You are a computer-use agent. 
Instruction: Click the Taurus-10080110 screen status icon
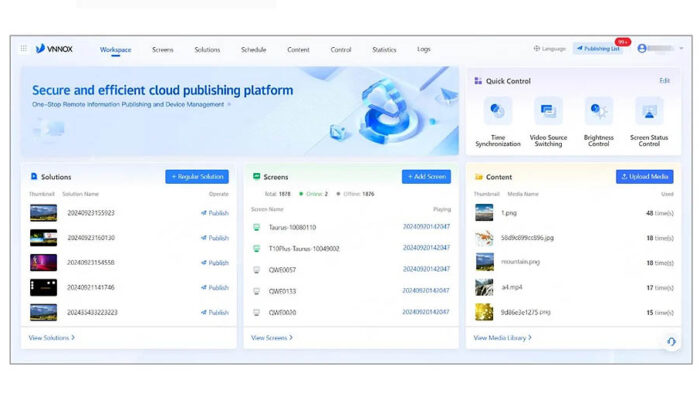click(257, 227)
